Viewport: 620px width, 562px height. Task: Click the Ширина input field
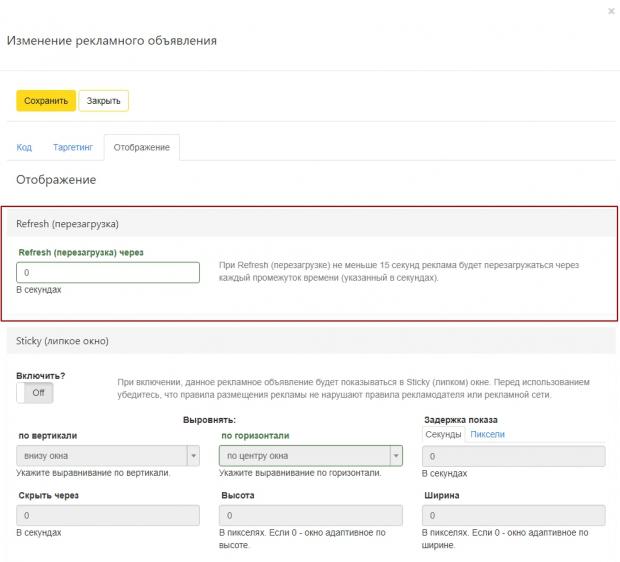click(514, 515)
